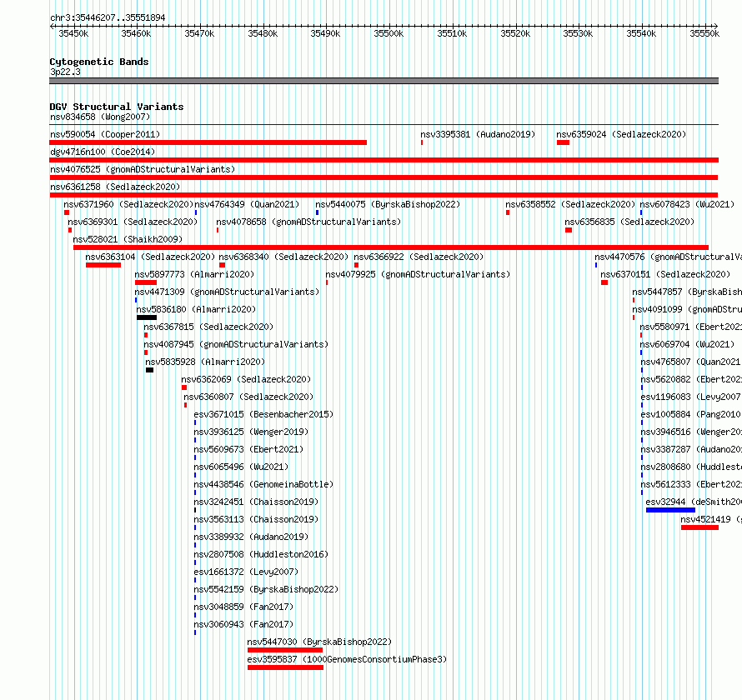Viewport: 742px width, 700px height.
Task: Click the 35470k mark on the ruler
Action: [x=199, y=33]
